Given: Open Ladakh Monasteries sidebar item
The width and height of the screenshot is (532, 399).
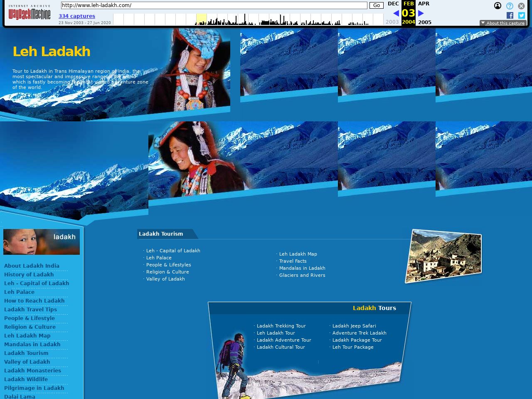Looking at the screenshot, I should tap(32, 370).
